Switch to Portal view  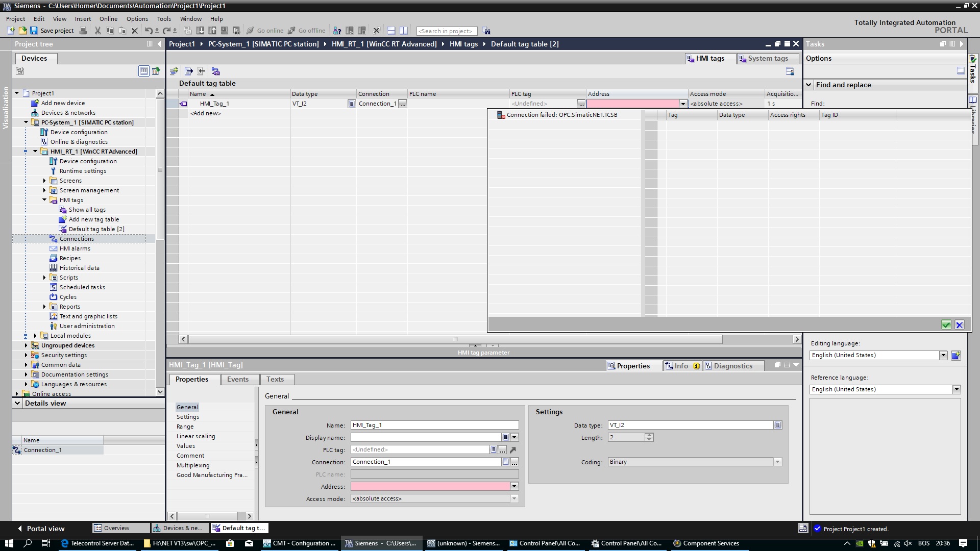coord(40,529)
